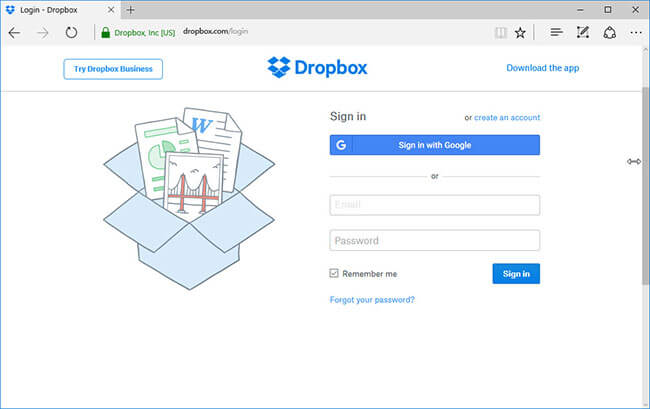Image resolution: width=650 pixels, height=409 pixels.
Task: Add page to favorites star icon
Action: [520, 32]
